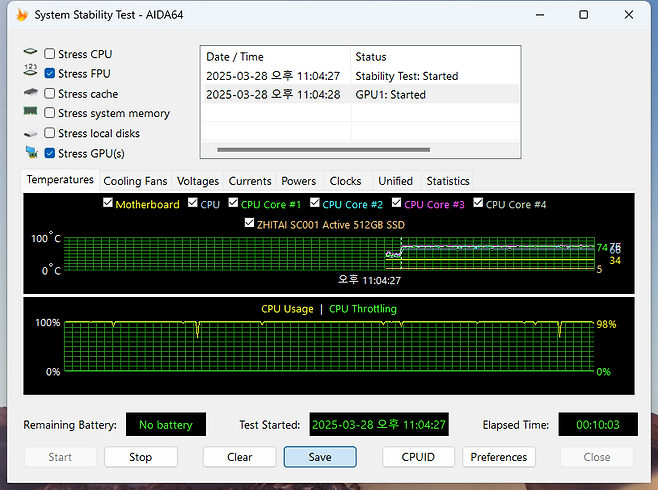Hide Motherboard temperature from the graph

(x=108, y=204)
